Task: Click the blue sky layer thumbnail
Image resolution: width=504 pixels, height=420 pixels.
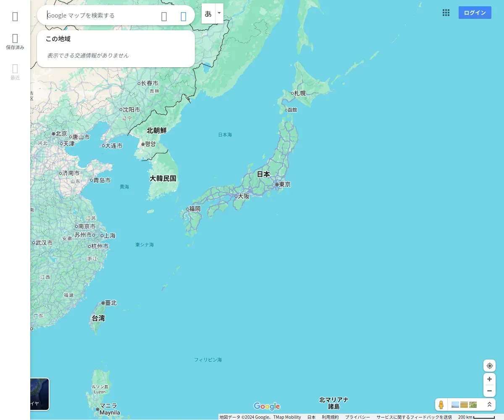Action: coord(455,405)
